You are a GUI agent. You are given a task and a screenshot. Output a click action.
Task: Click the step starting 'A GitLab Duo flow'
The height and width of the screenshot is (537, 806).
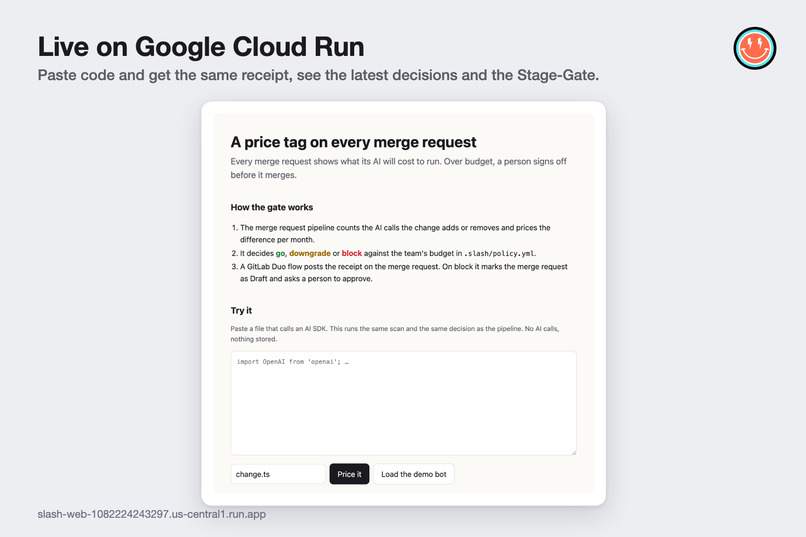click(404, 272)
